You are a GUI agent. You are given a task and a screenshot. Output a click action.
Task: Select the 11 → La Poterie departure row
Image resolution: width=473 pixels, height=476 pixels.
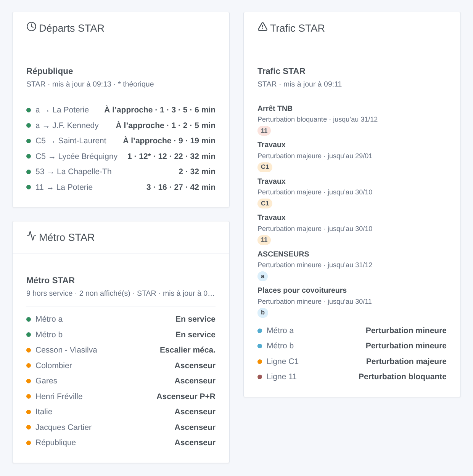point(121,187)
